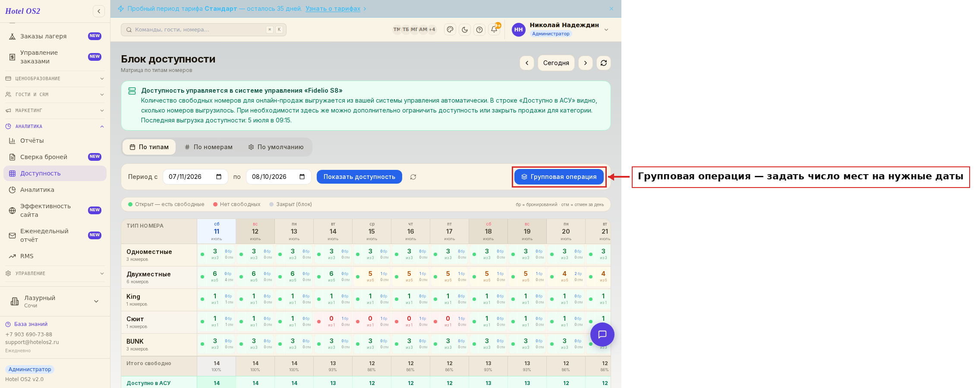Open notifications bell icon
Screen dimensions: 980x388
494,30
